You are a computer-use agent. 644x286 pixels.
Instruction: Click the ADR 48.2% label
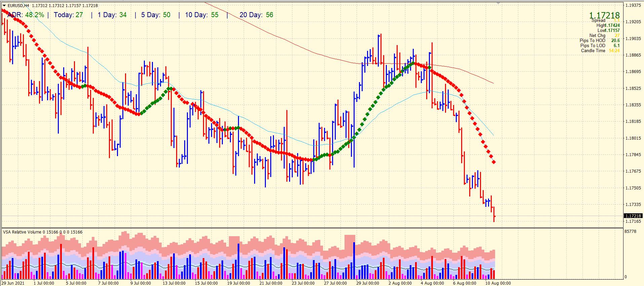(x=26, y=15)
